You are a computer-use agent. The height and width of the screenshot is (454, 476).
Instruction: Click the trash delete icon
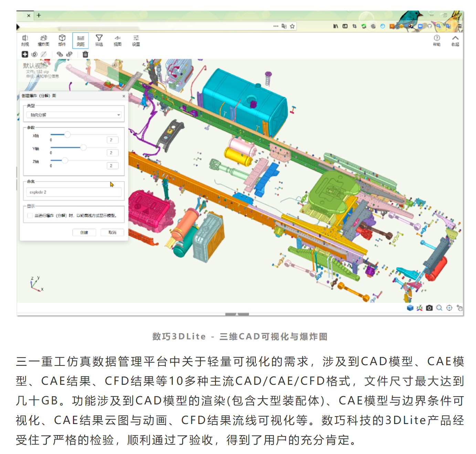[x=85, y=54]
